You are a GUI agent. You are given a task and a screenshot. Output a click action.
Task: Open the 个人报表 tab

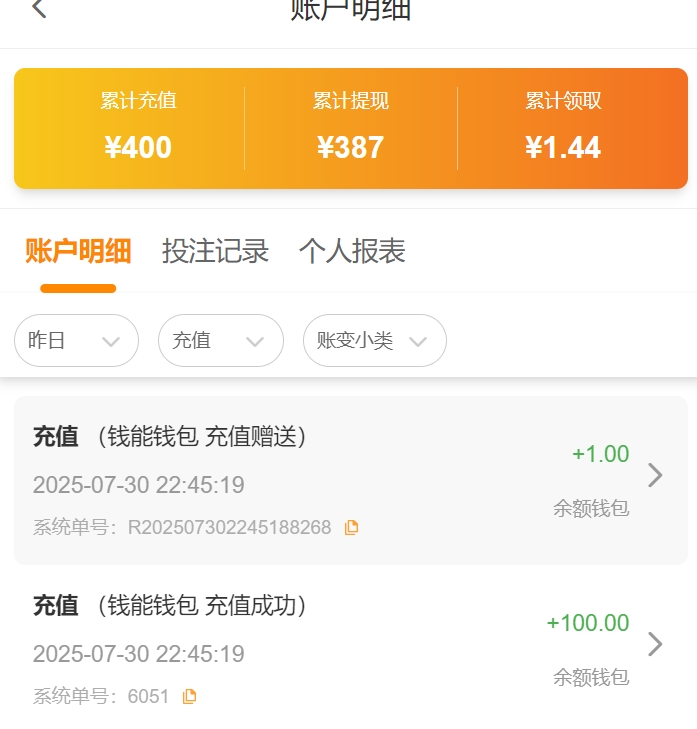coord(352,251)
